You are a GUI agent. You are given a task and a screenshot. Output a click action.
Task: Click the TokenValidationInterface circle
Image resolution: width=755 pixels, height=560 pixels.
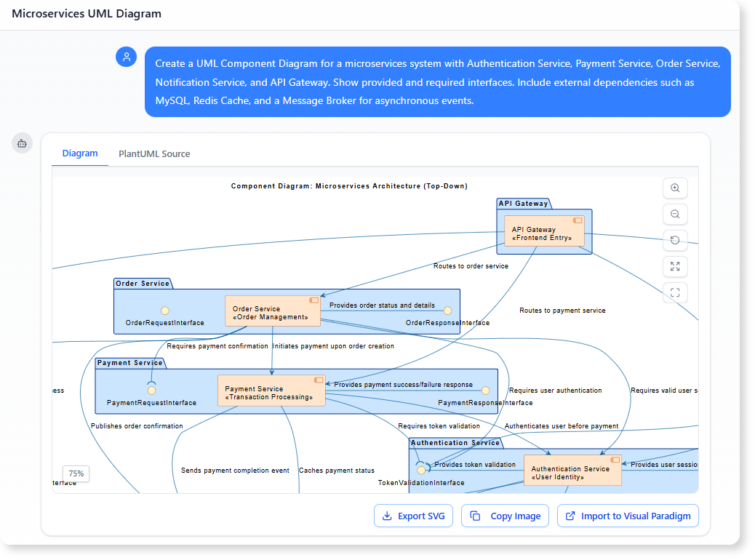tap(421, 471)
